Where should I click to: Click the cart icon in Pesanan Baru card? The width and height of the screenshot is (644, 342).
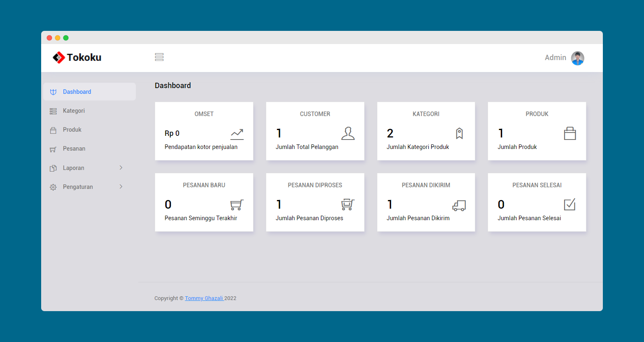tap(237, 205)
